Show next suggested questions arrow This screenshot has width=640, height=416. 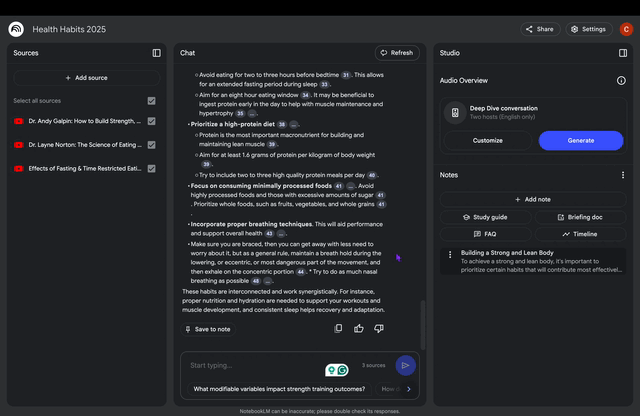409,389
